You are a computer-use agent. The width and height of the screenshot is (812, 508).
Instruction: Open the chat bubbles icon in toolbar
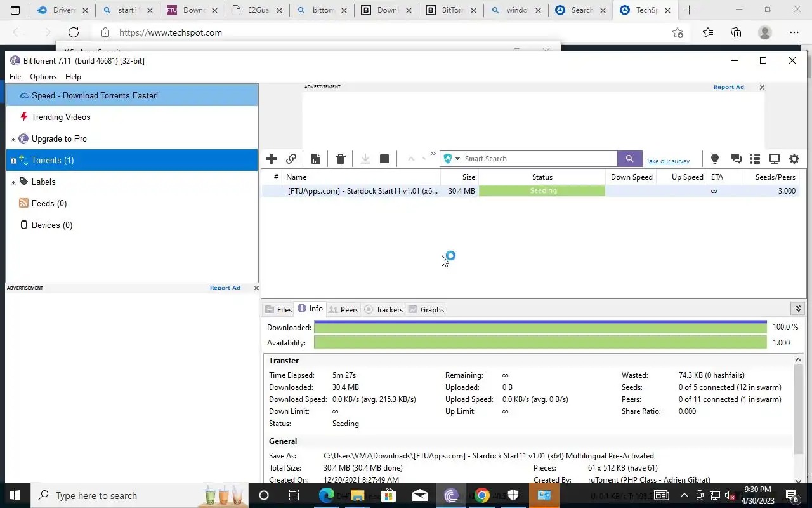pos(736,159)
